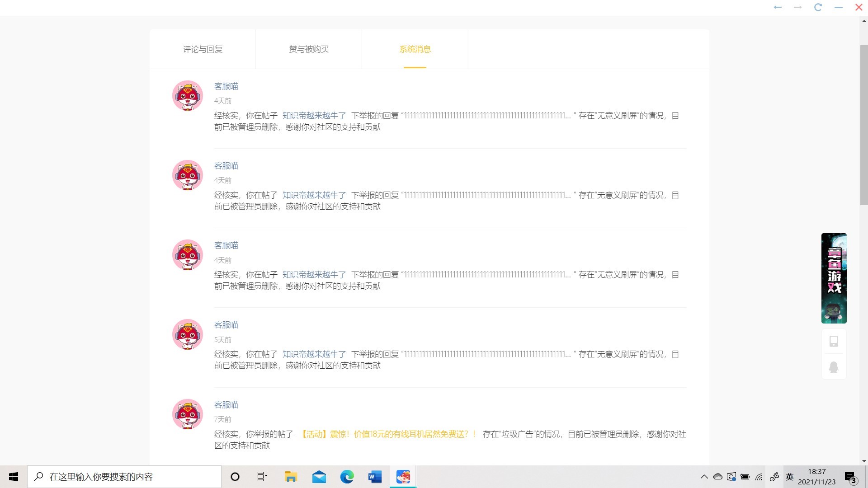Expand hidden system tray icons chevron
868x488 pixels.
tap(704, 477)
